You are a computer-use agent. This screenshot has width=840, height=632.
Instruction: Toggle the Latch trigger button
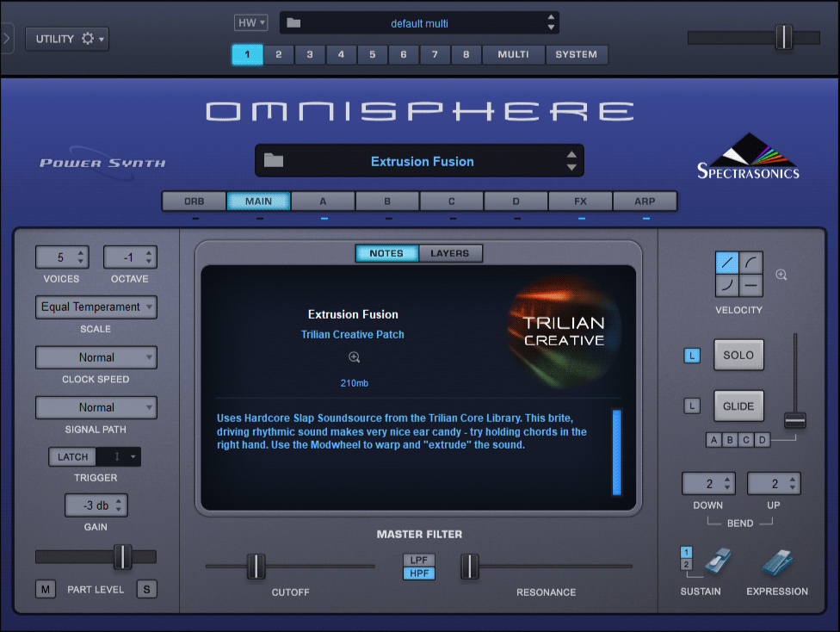click(73, 456)
